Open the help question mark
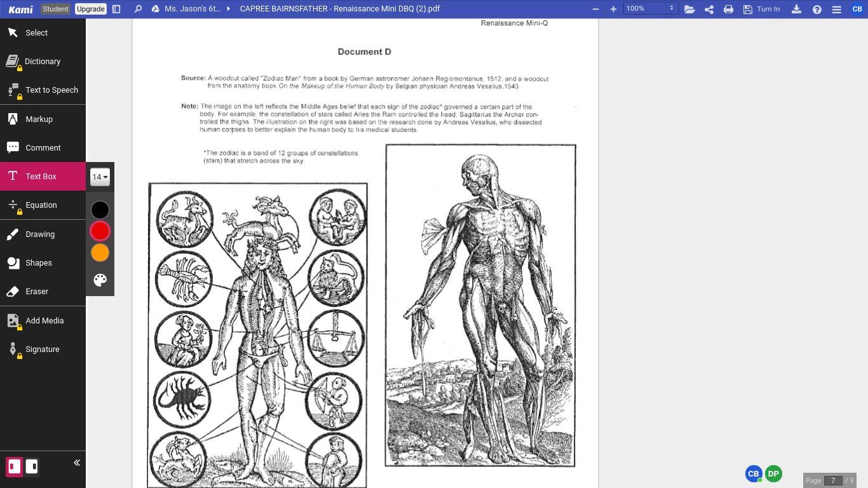Viewport: 868px width, 488px height. click(x=817, y=9)
